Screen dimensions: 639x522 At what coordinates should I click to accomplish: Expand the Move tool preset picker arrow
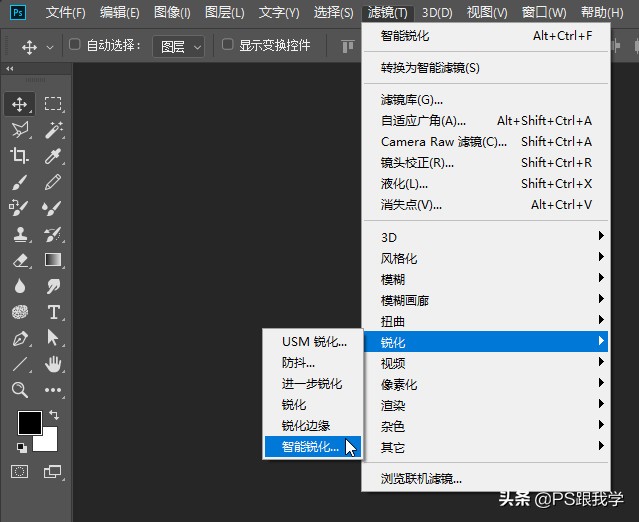pos(50,47)
